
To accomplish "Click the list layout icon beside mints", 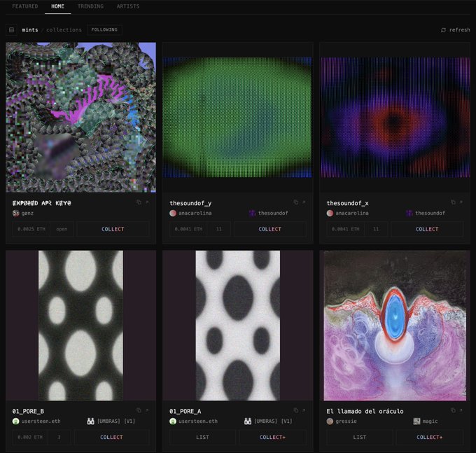I will click(x=11, y=29).
